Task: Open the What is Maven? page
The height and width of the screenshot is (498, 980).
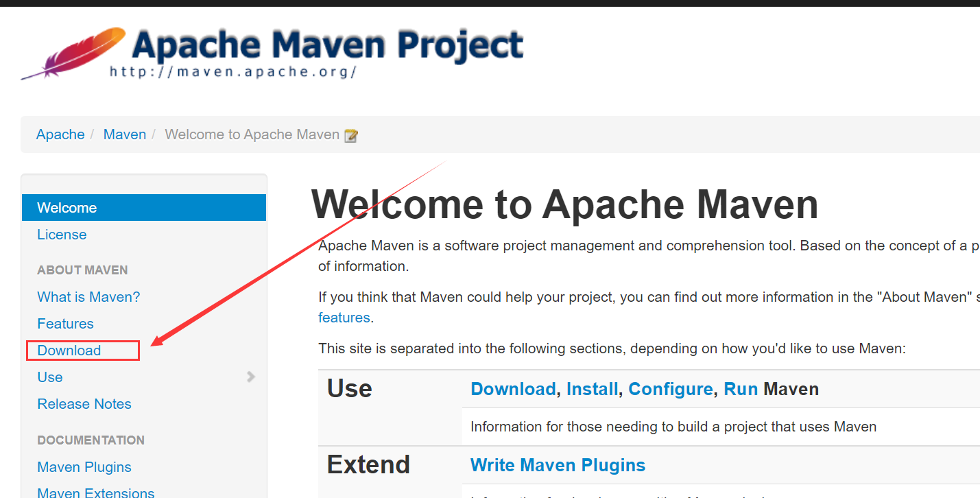Action: click(88, 297)
